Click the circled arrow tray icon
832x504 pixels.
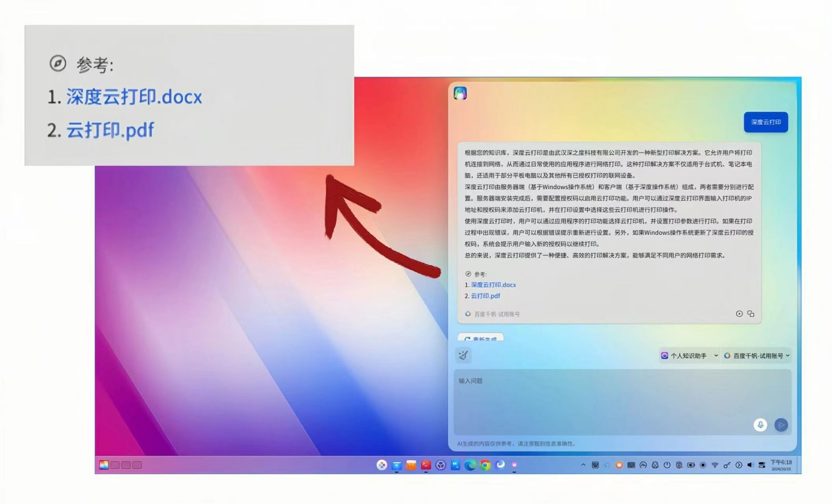739,465
